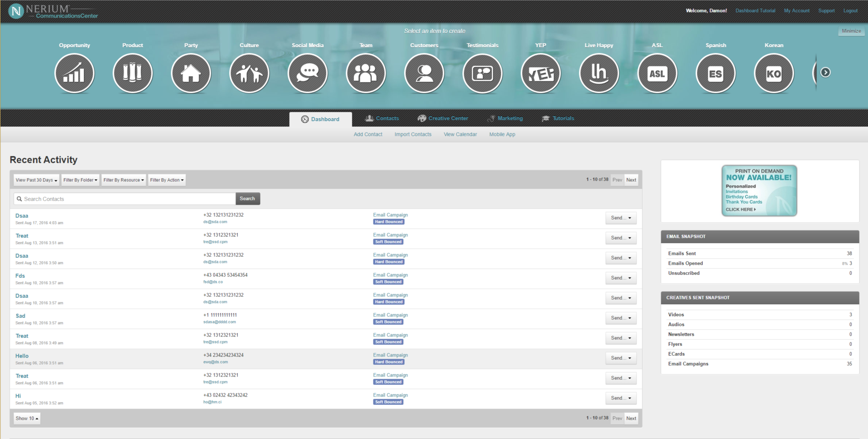Click the Add Contact submenu link

point(368,134)
